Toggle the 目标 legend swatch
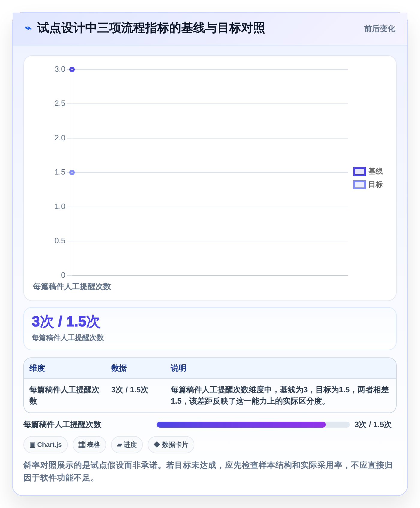 click(x=359, y=185)
